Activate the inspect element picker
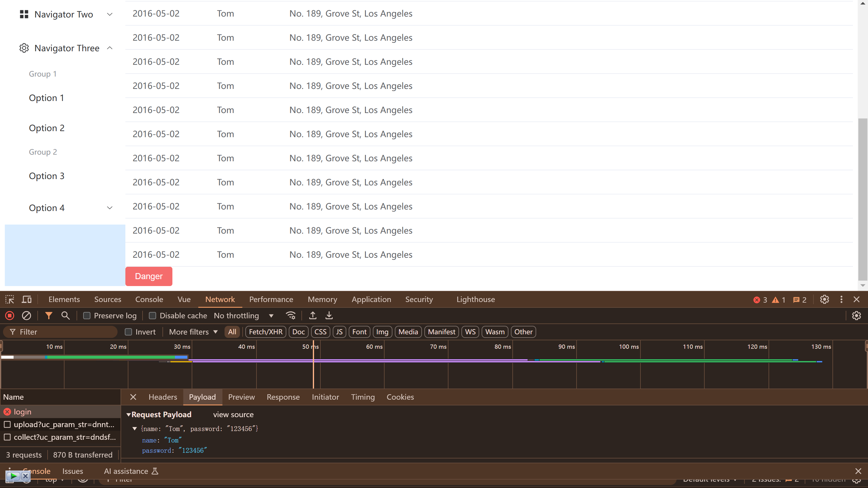 pyautogui.click(x=9, y=299)
